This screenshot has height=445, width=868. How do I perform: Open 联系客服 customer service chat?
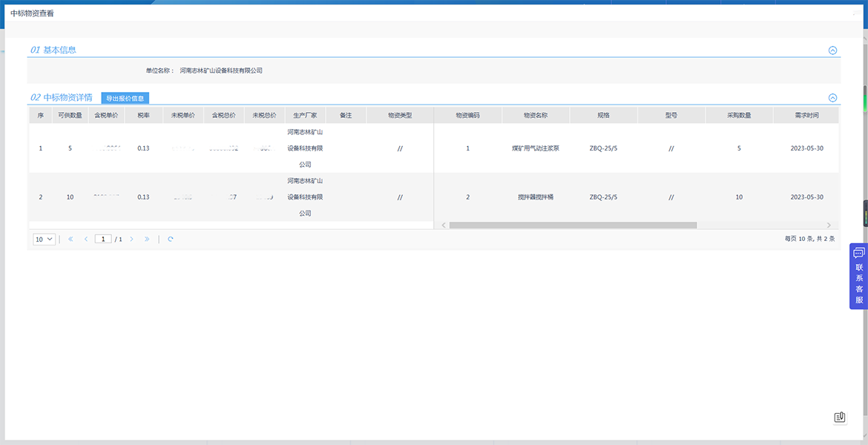click(858, 276)
